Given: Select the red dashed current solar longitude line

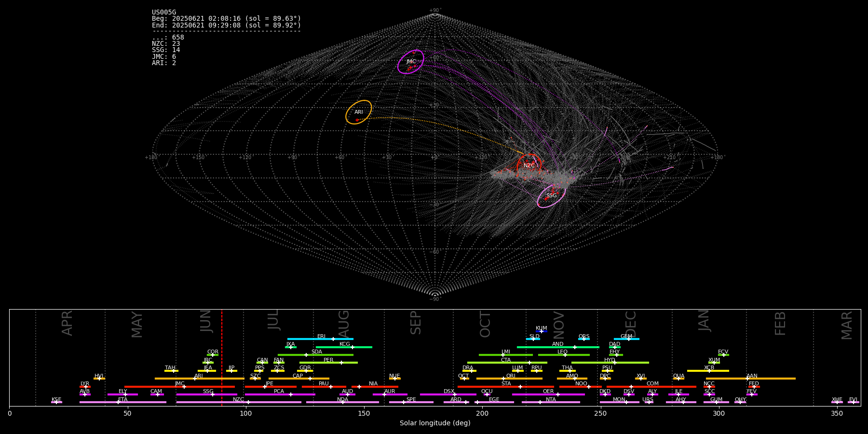Looking at the screenshot, I should tap(222, 357).
